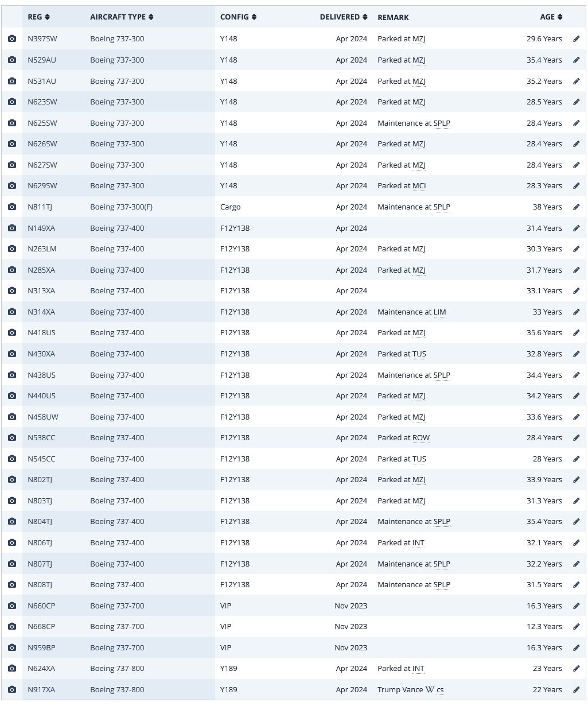Click the pencil edit icon for N430XA
Viewport: 588px width, 706px height.
click(x=577, y=354)
